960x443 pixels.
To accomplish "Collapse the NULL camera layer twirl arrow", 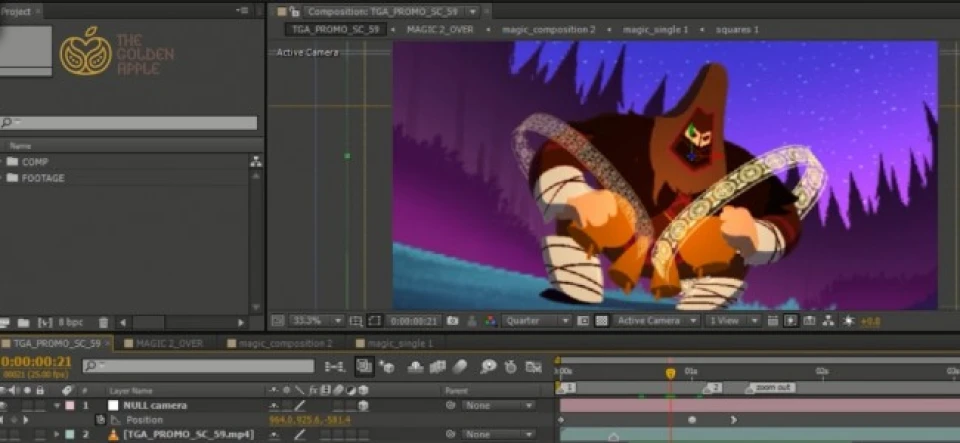I will click(57, 405).
